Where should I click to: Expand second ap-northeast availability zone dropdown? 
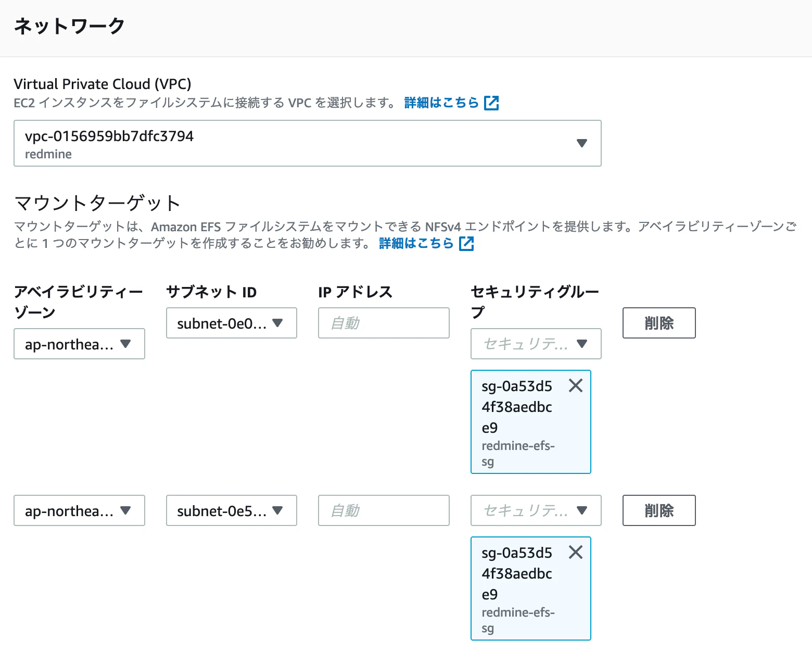[79, 510]
